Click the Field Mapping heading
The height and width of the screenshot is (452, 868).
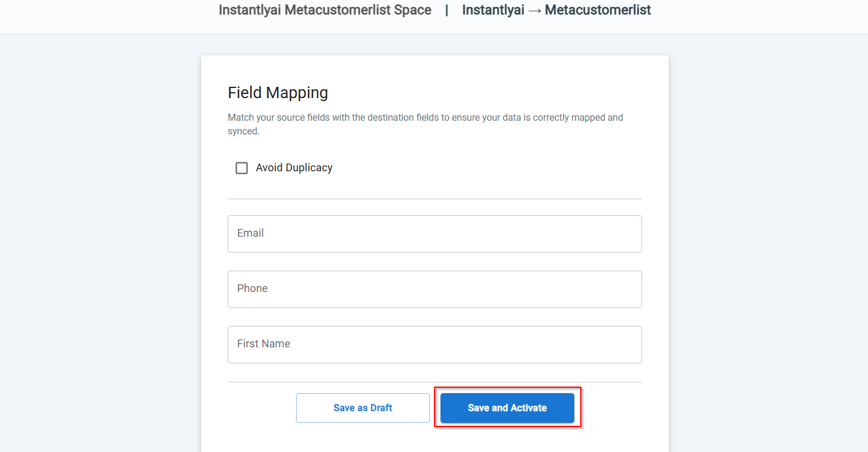(278, 93)
